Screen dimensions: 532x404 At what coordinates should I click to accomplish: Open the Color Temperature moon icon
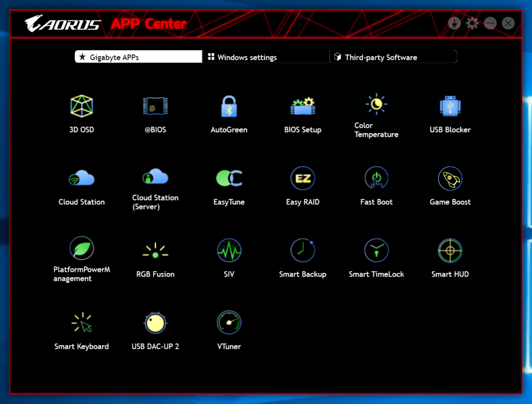click(x=376, y=104)
